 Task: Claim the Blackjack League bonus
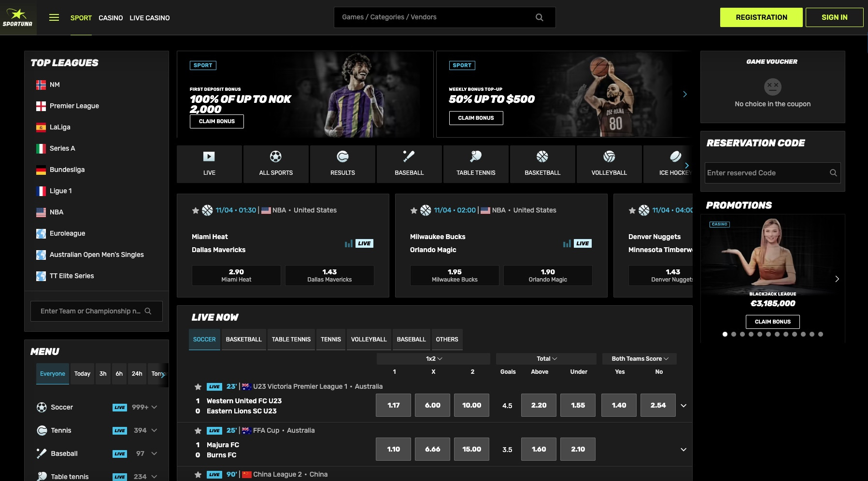point(772,322)
